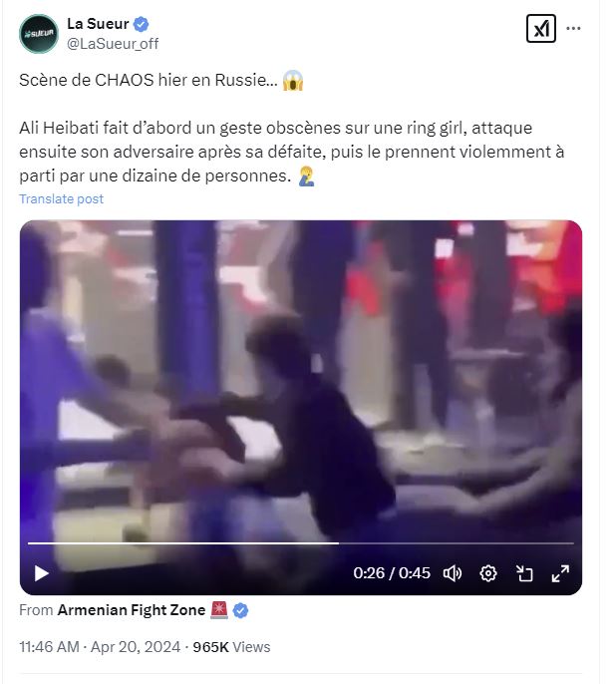Open the three-dot more options menu
The image size is (616, 684).
click(573, 28)
